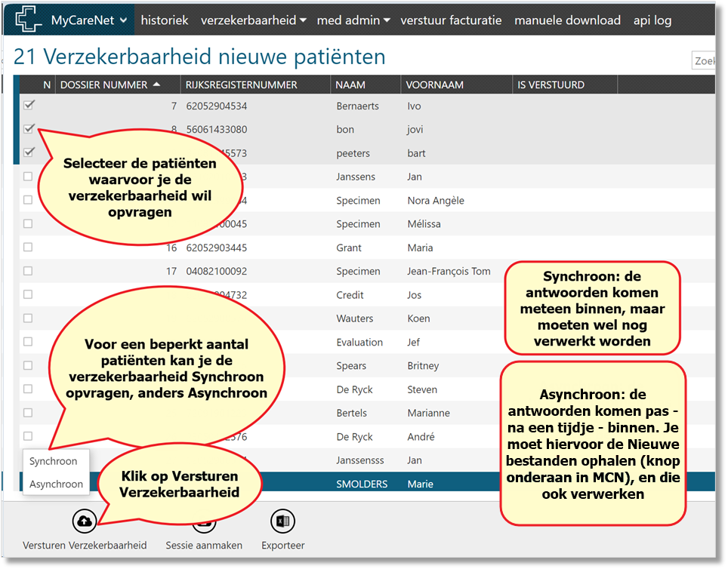Click rijksregisternummer 62052904534
The width and height of the screenshot is (728, 569).
click(216, 106)
